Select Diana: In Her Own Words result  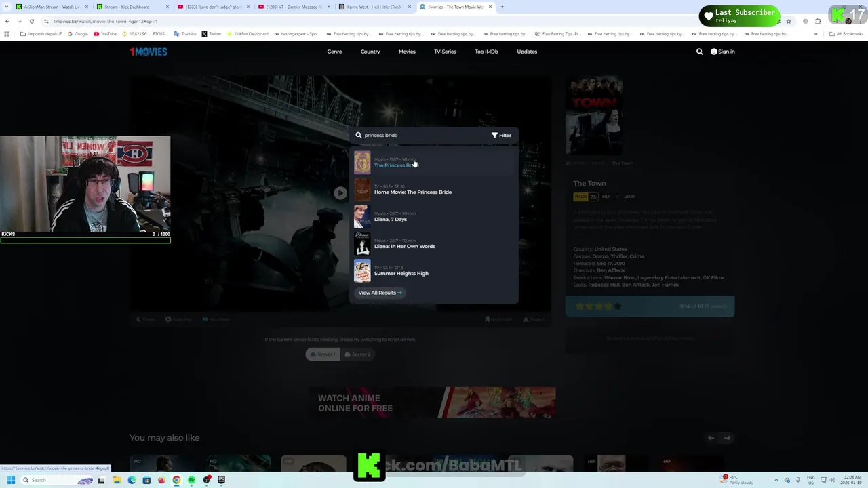pyautogui.click(x=434, y=244)
